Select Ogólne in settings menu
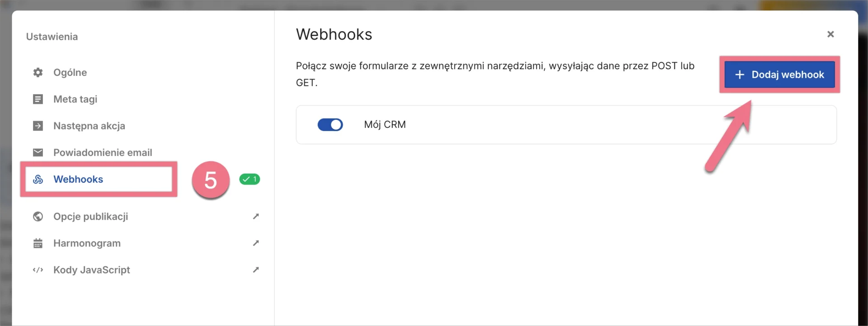868x326 pixels. tap(70, 72)
